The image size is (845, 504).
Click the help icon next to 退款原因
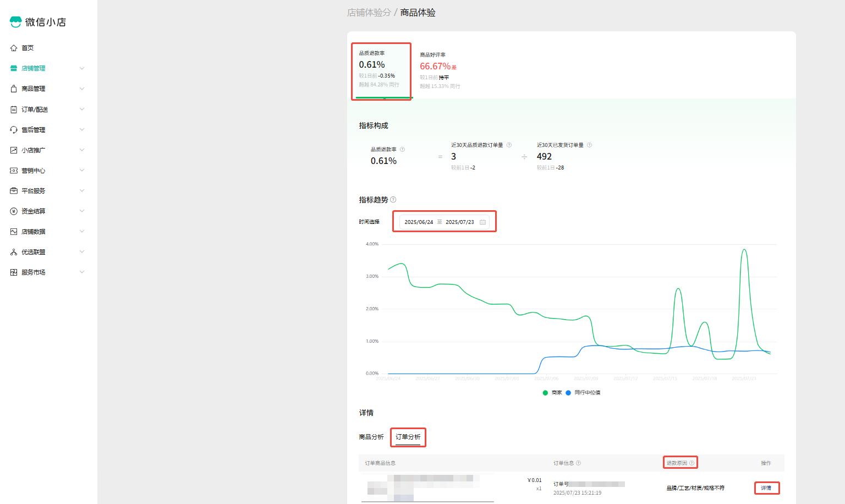pyautogui.click(x=692, y=463)
